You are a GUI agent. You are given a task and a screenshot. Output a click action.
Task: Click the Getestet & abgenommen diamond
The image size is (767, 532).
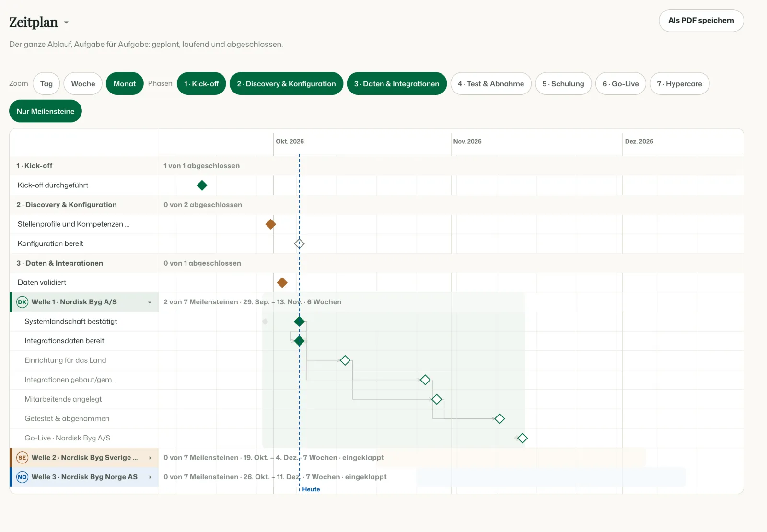coord(499,419)
